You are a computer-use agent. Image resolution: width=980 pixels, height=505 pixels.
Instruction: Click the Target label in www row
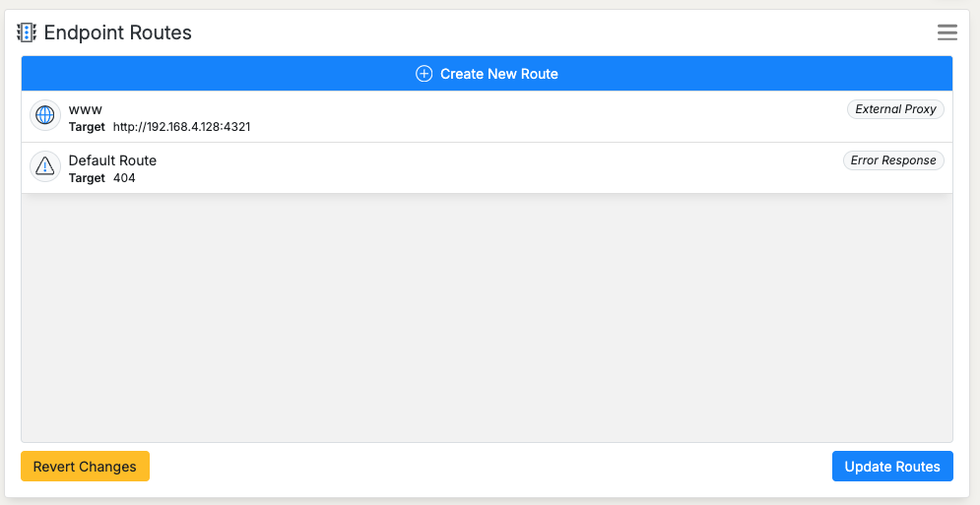coord(87,127)
